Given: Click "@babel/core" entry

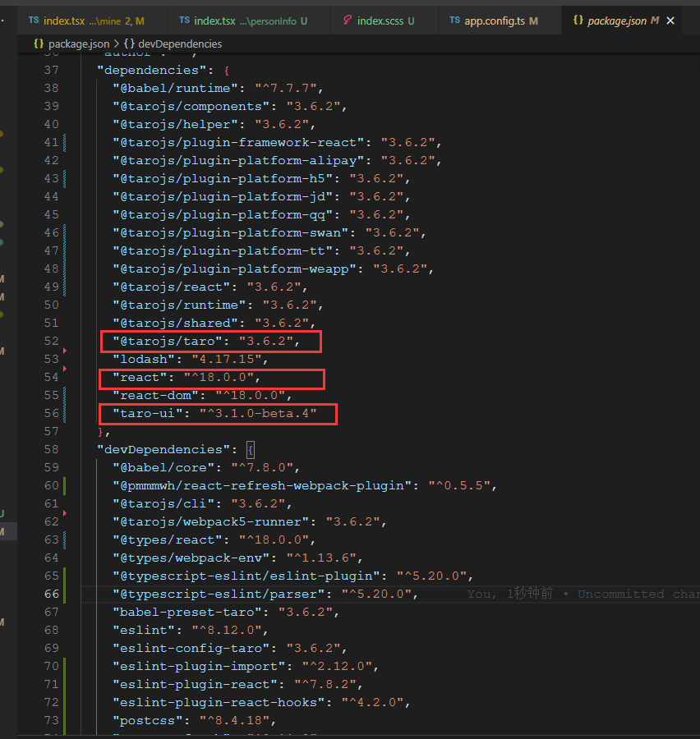Looking at the screenshot, I should click(x=206, y=467).
